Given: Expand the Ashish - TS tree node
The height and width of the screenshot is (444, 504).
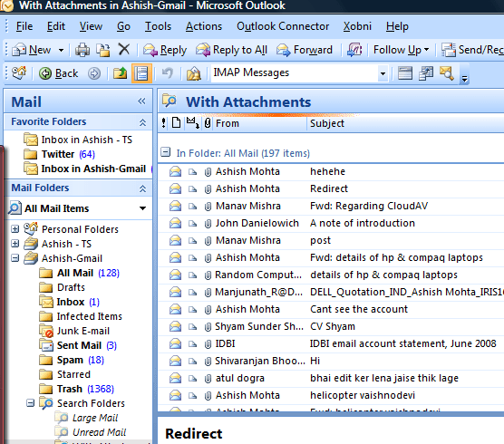Looking at the screenshot, I should pyautogui.click(x=15, y=243).
